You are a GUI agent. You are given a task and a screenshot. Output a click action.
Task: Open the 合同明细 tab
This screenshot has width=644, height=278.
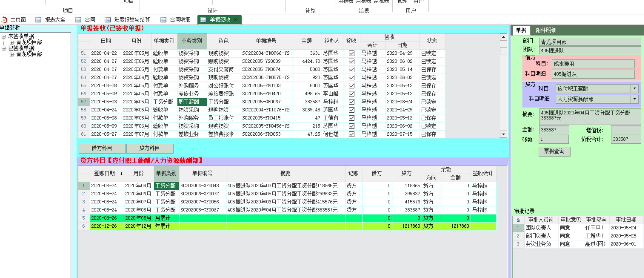(180, 20)
